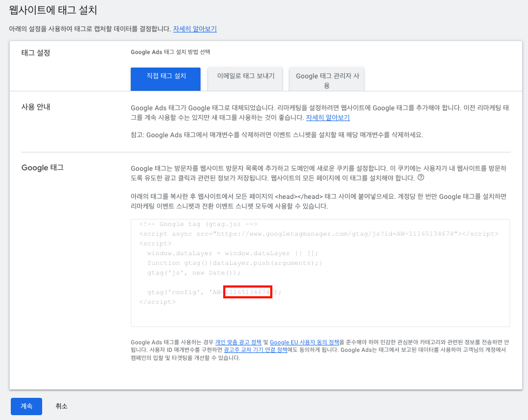Viewport: 528px width, 420px height.
Task: Click the gtag('js', new Date()) line
Action: [194, 273]
